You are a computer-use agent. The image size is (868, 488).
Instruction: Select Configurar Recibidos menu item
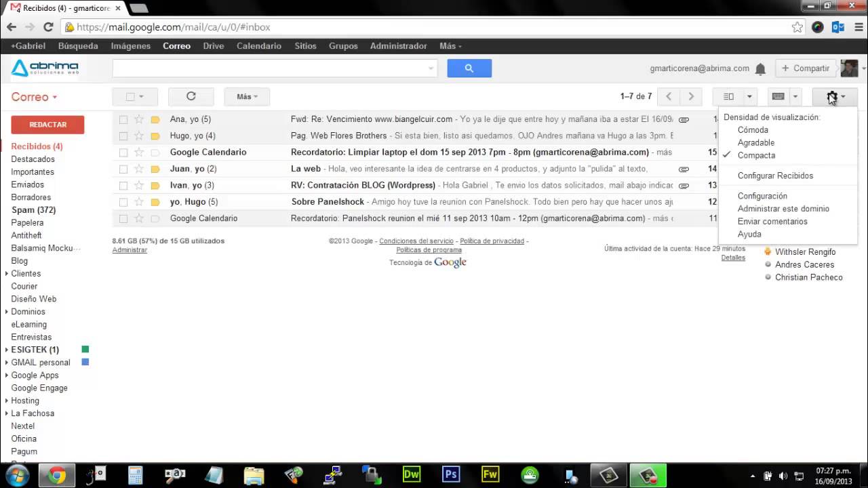[x=775, y=176]
